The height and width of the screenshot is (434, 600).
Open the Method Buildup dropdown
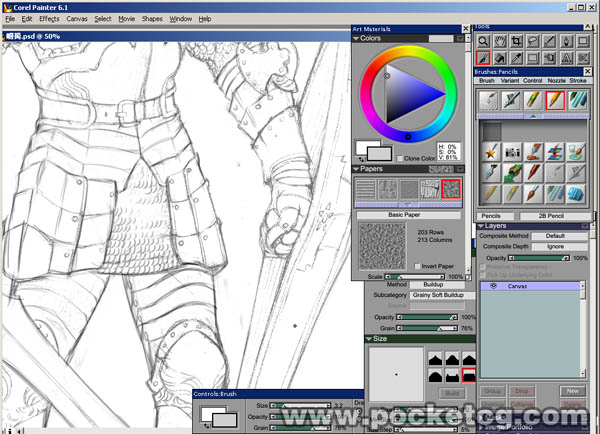(437, 284)
